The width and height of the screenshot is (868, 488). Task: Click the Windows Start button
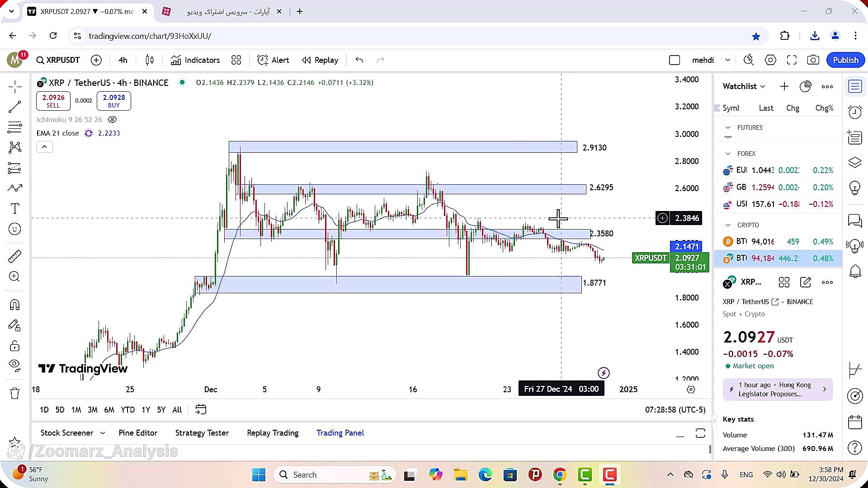click(x=259, y=475)
